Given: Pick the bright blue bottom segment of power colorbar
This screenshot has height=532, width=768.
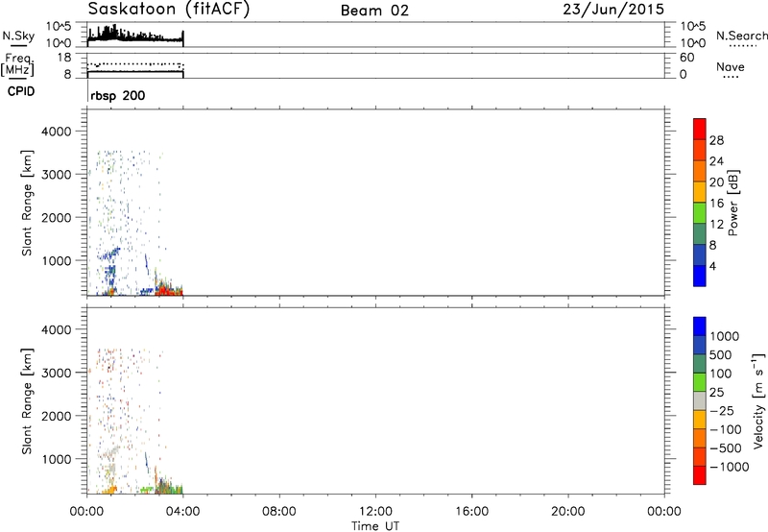Looking at the screenshot, I should tap(700, 276).
